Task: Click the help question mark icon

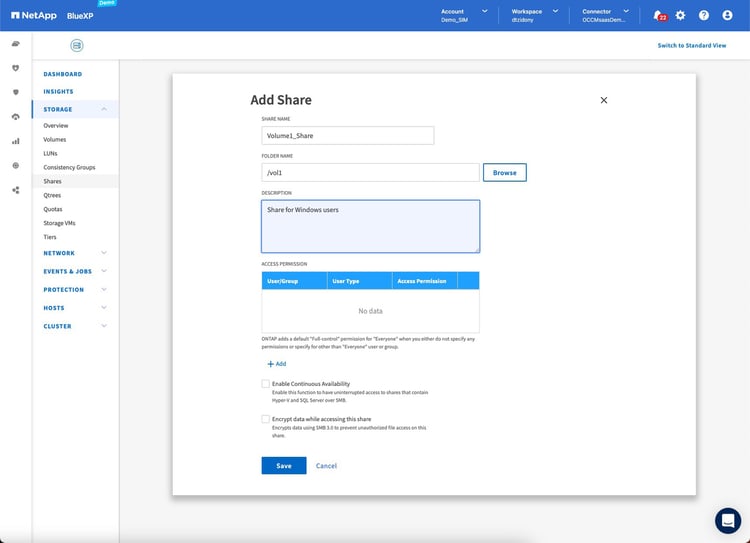Action: (x=704, y=15)
